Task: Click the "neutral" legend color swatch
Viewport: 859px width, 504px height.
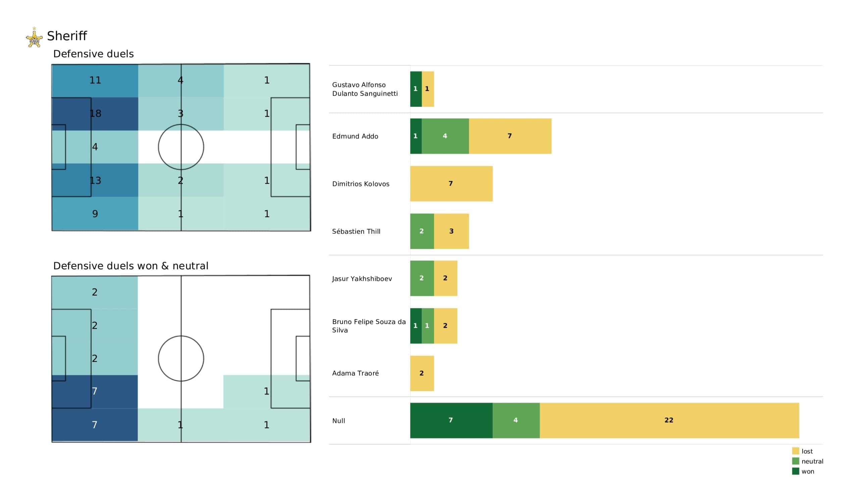Action: 796,461
